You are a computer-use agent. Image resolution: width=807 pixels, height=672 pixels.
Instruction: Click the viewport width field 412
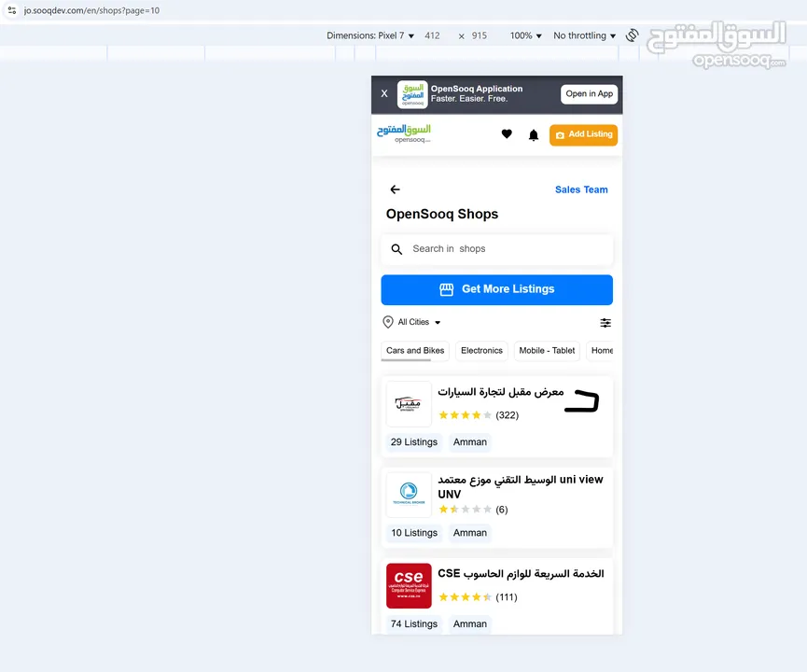(x=432, y=35)
